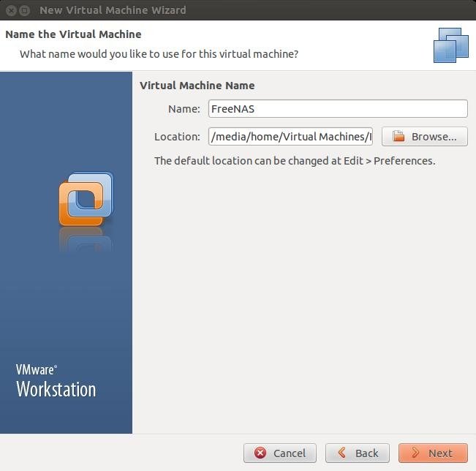Image resolution: width=476 pixels, height=471 pixels.
Task: Click the stacked blue windows header icon
Action: click(451, 45)
